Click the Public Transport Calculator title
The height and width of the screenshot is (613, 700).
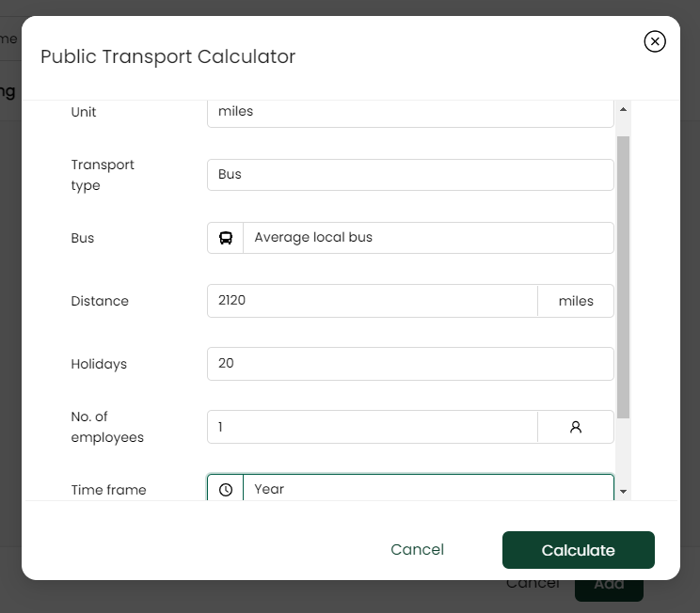pos(167,56)
